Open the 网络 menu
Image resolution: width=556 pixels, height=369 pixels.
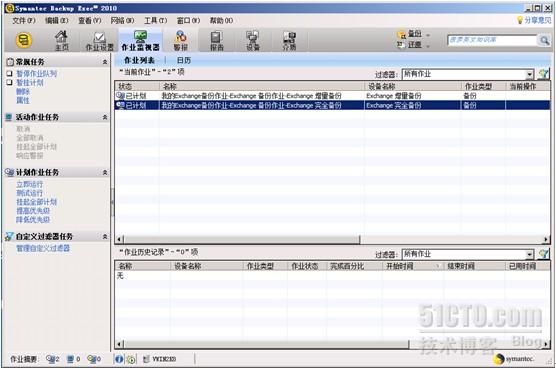tap(122, 21)
